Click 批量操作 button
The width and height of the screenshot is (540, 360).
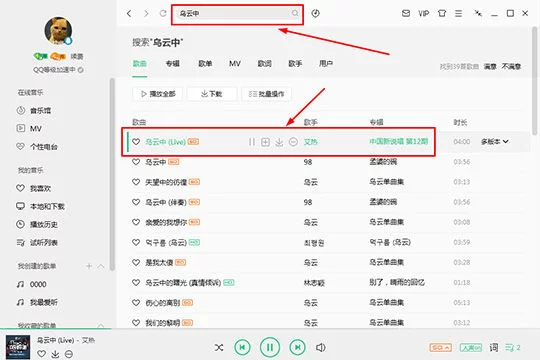click(267, 94)
